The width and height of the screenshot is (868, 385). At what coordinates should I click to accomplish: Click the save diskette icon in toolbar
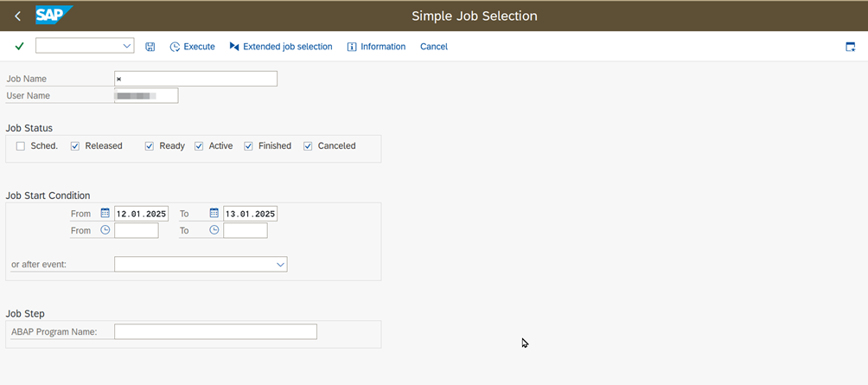[x=150, y=47]
